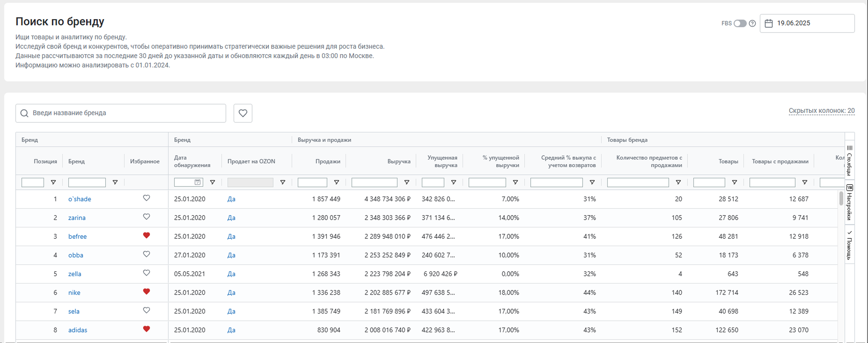Open the befree brand link
Viewport: 868px width, 343px height.
point(77,237)
